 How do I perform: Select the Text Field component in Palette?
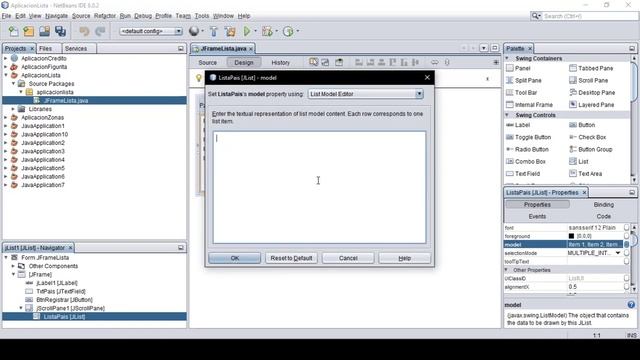[523, 173]
